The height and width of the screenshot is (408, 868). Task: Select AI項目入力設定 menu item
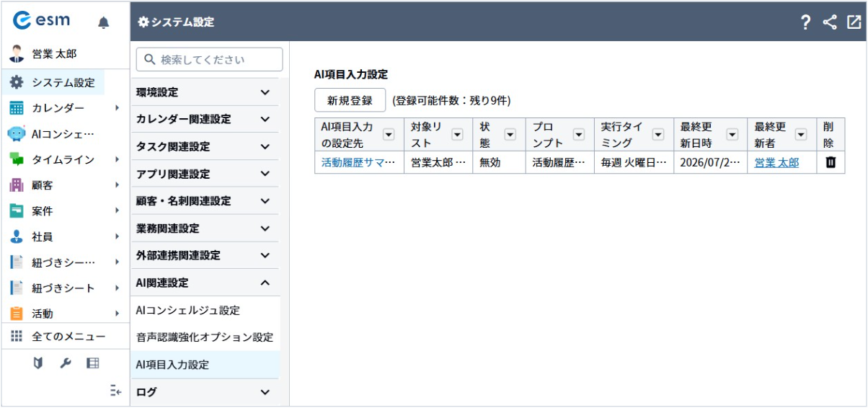(205, 365)
